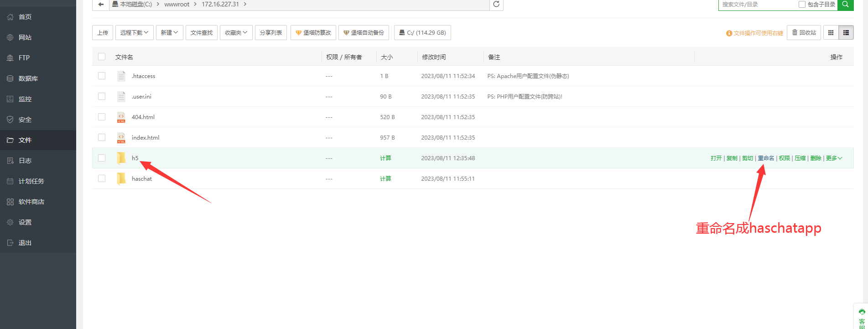This screenshot has height=329, width=868.
Task: Expand chevron after 172.16.227.31 in path
Action: click(245, 4)
